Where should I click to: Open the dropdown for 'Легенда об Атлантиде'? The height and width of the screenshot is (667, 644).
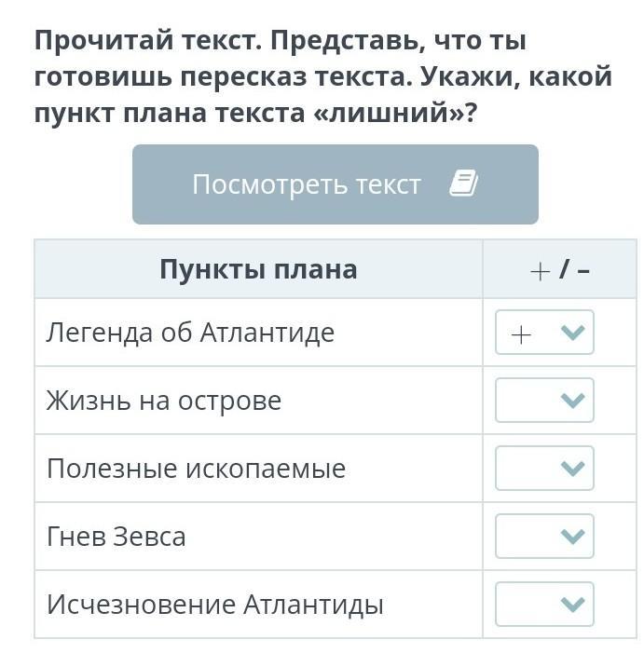544,333
